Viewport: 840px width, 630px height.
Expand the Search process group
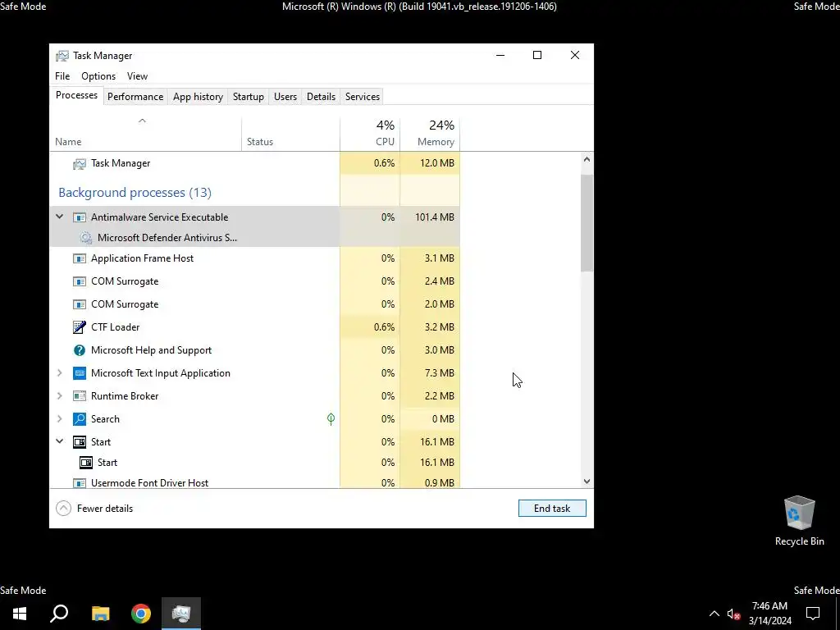[x=59, y=419]
